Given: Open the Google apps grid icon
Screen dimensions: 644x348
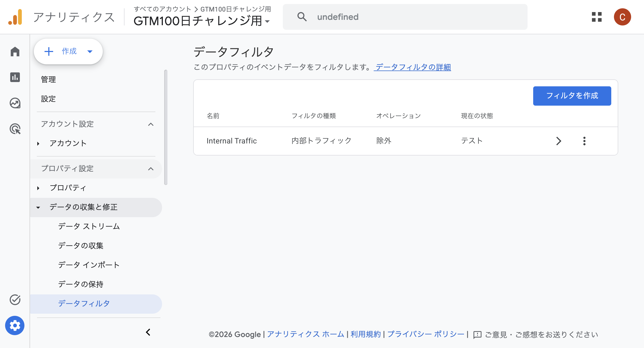Looking at the screenshot, I should click(597, 17).
